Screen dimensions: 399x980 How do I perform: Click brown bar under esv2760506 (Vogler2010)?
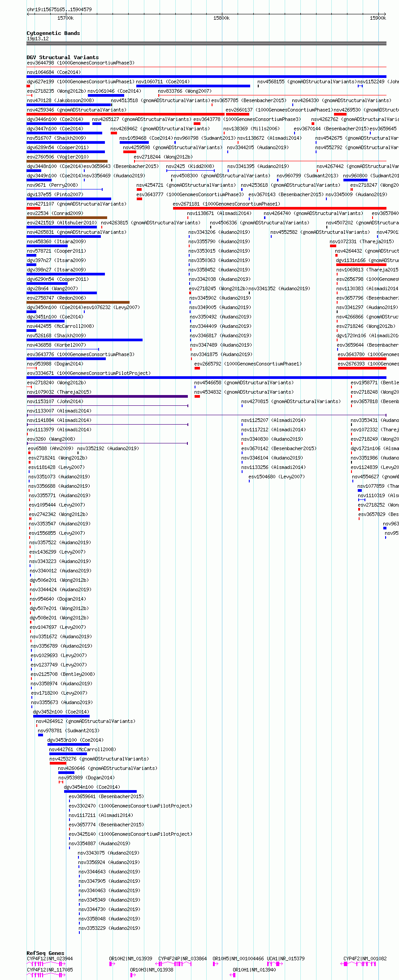coord(67,161)
